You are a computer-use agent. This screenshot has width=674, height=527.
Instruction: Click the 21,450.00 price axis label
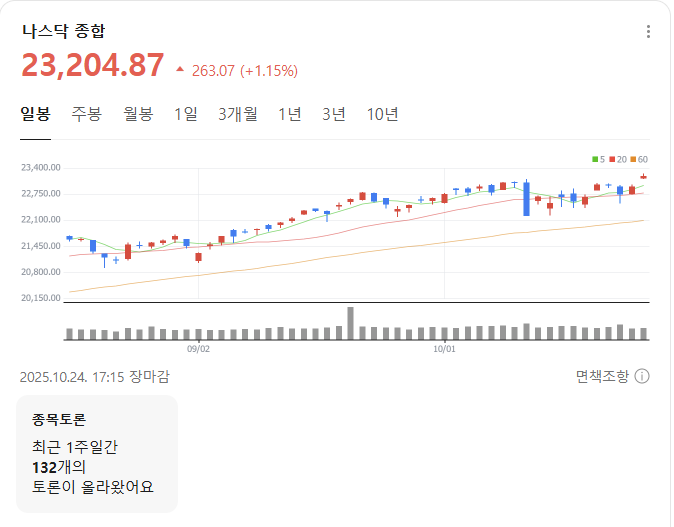tap(41, 246)
